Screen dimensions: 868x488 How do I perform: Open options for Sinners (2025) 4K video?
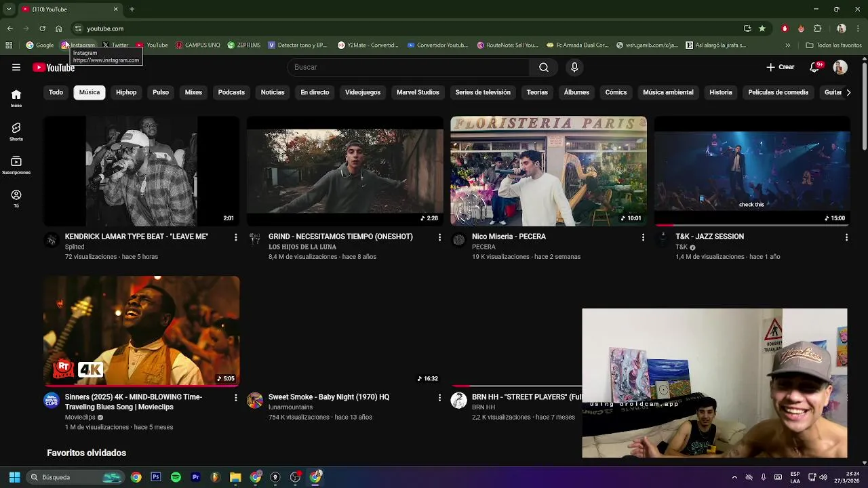tap(235, 398)
